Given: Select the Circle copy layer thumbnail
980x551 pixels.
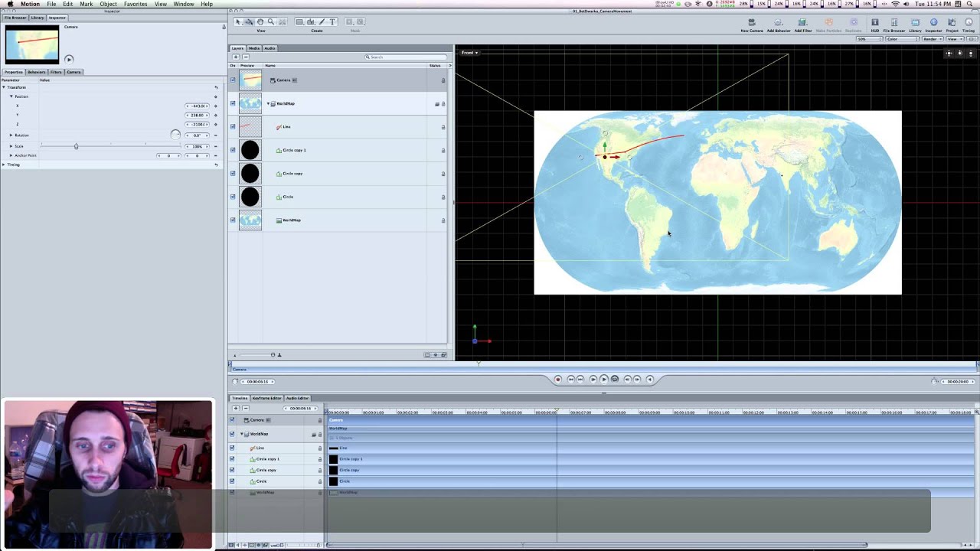Looking at the screenshot, I should (x=250, y=174).
